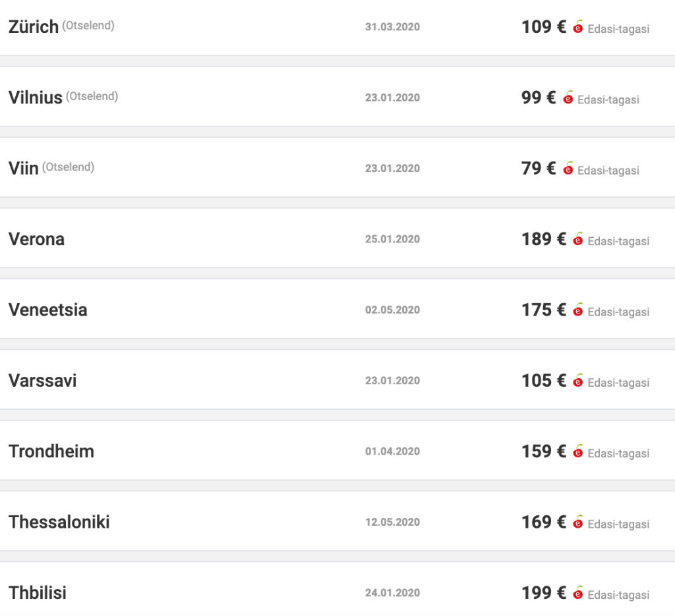Click the 31.03.2020 date for Zürich

point(392,27)
